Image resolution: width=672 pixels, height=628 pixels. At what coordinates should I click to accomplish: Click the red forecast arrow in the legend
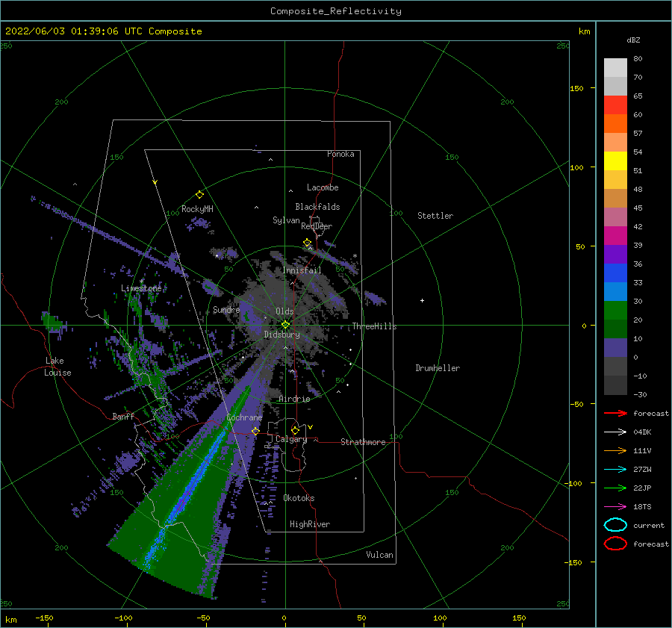[x=615, y=413]
